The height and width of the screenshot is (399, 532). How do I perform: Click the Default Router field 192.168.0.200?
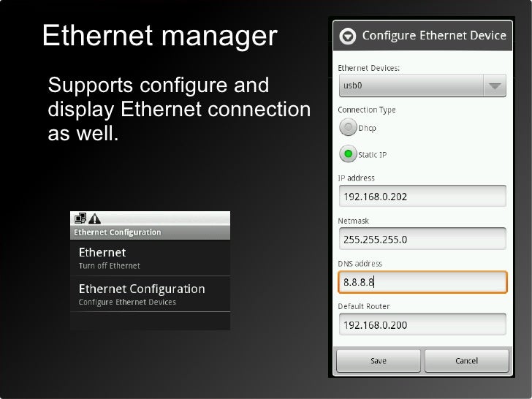click(422, 324)
